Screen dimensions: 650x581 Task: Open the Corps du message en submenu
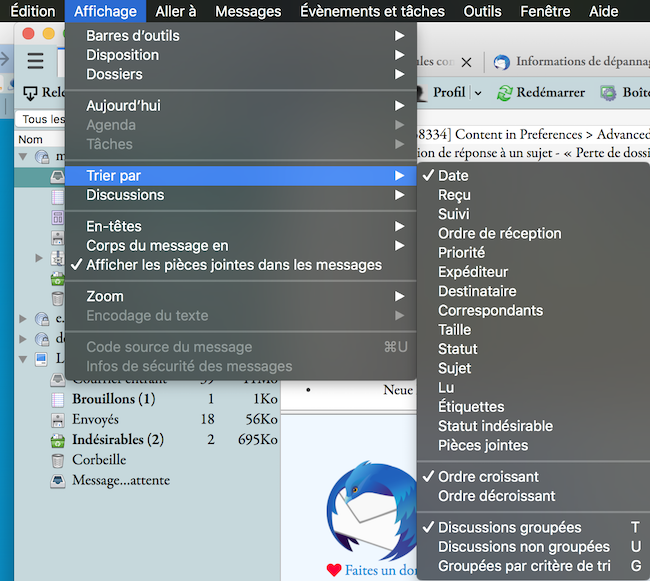click(x=240, y=246)
